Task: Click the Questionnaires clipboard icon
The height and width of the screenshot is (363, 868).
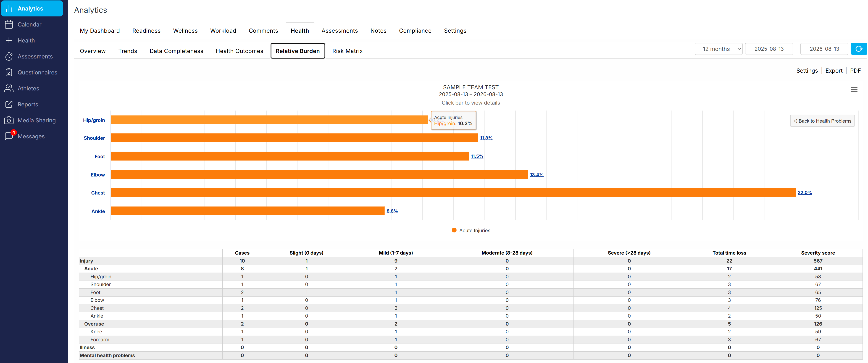Action: (x=9, y=72)
